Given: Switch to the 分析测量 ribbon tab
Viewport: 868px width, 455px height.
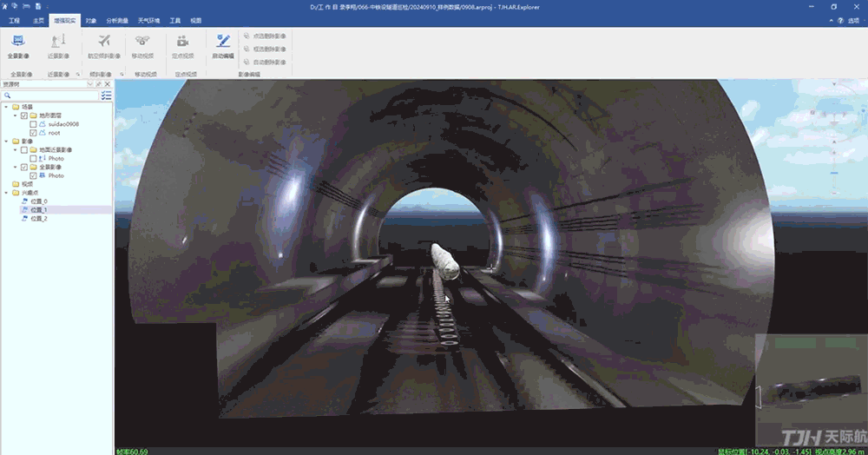Looking at the screenshot, I should [x=117, y=19].
